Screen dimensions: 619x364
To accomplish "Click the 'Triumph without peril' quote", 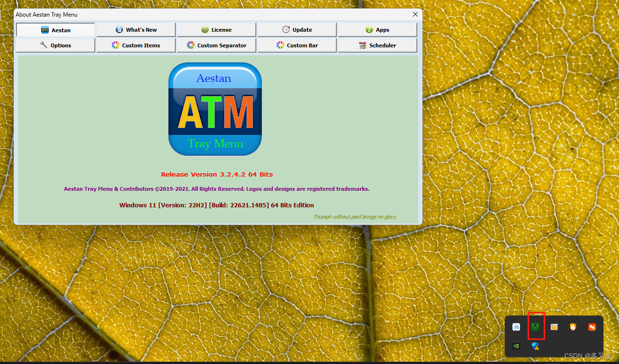I will [355, 217].
